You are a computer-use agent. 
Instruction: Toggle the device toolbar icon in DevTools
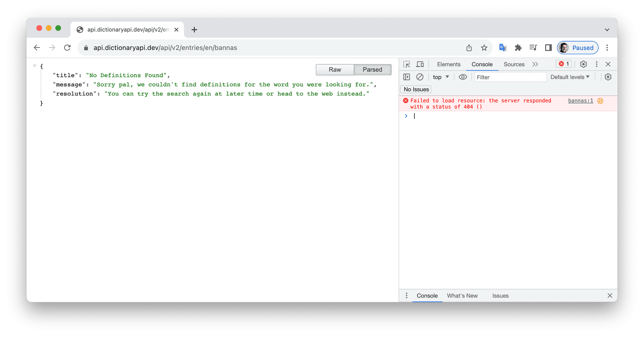pyautogui.click(x=420, y=64)
